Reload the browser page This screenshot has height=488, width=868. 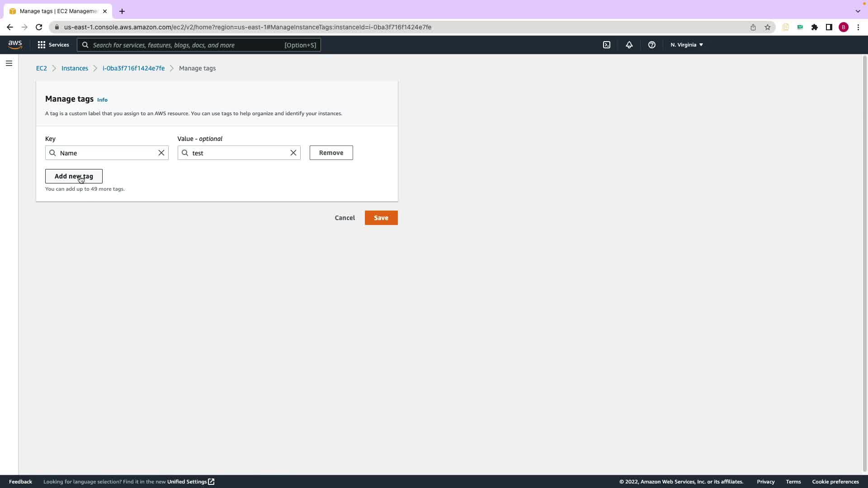click(x=39, y=27)
